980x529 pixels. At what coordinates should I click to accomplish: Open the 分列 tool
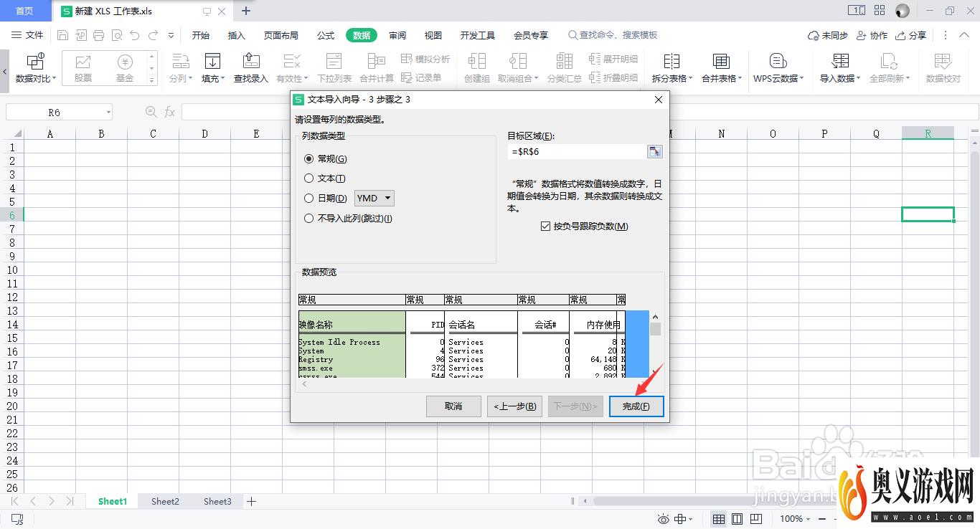point(180,69)
